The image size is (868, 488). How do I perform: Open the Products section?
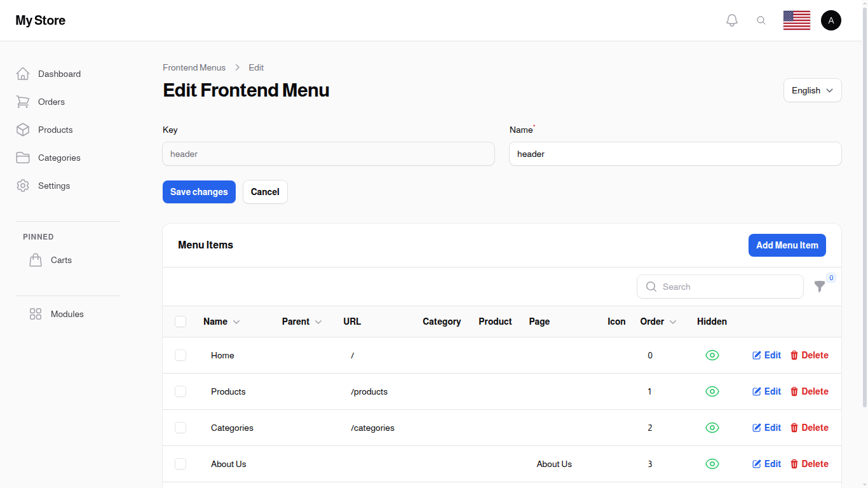coord(57,130)
